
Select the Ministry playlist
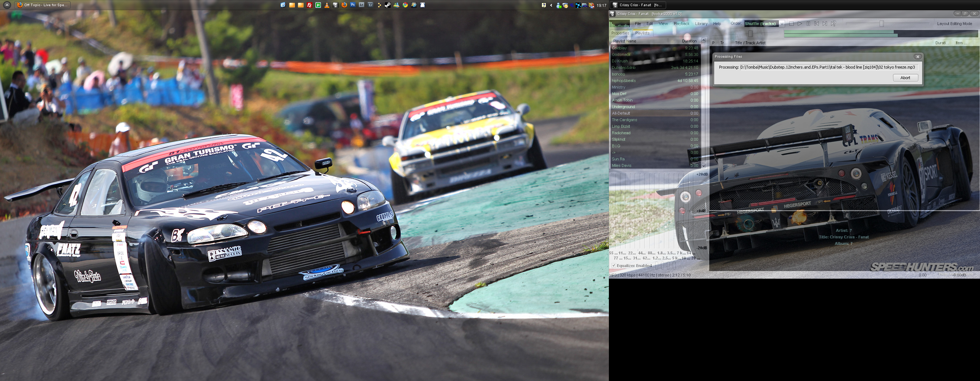(x=655, y=87)
